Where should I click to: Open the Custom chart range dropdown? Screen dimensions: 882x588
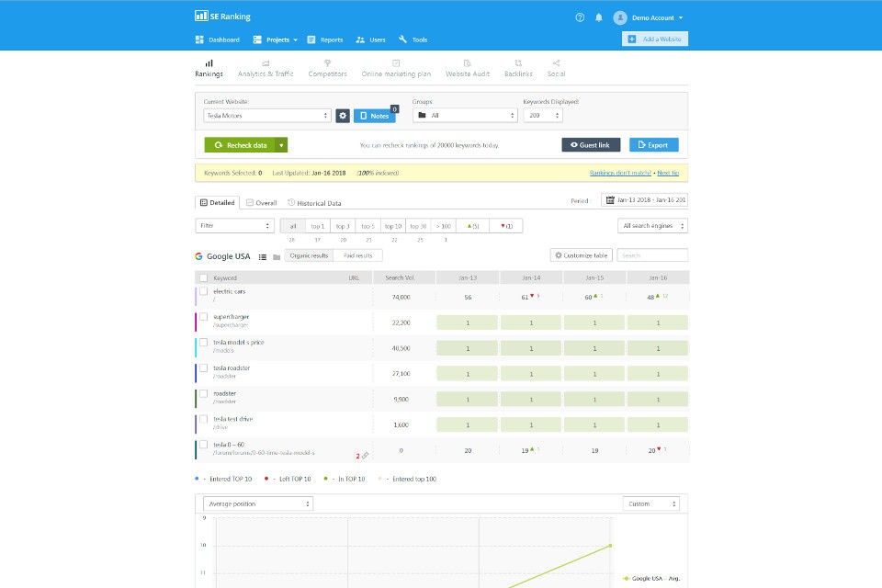click(650, 503)
